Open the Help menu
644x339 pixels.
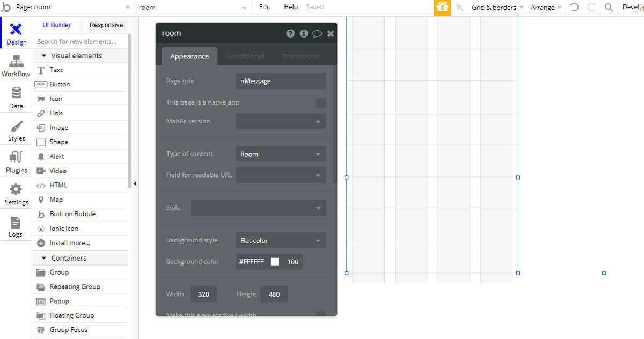pos(291,8)
